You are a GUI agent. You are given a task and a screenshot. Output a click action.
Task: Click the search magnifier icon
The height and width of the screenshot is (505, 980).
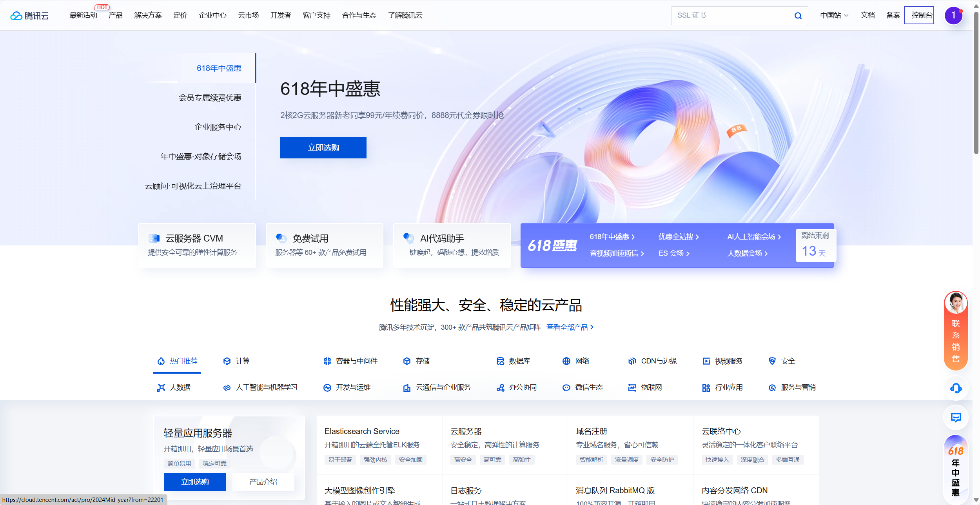click(798, 16)
